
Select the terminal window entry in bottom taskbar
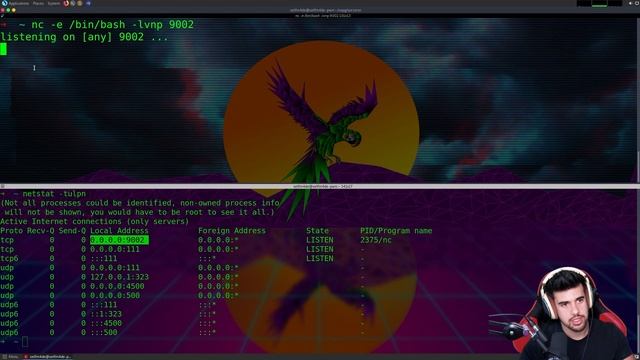point(47,357)
